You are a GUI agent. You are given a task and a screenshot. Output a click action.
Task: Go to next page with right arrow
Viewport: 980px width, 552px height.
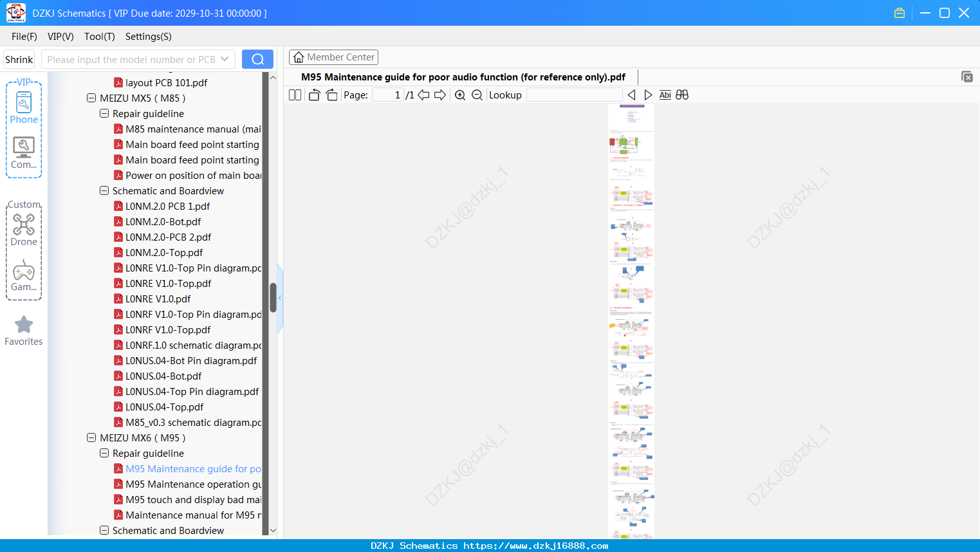[440, 95]
